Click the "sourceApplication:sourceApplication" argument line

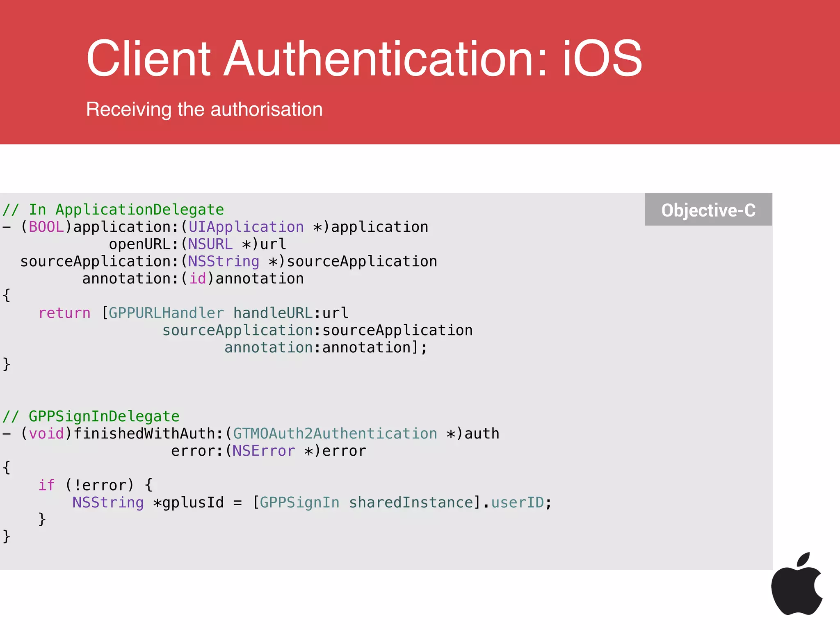point(318,330)
